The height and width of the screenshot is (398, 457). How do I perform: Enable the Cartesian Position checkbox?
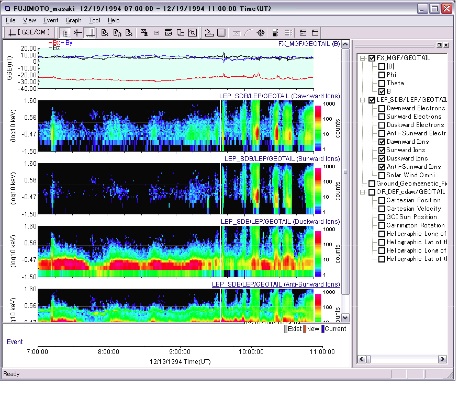click(382, 200)
